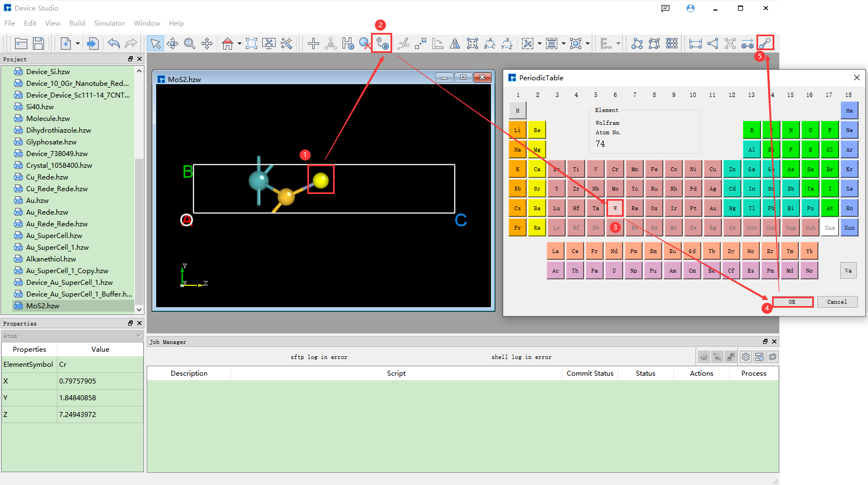Click the Save file icon in toolbar
The height and width of the screenshot is (485, 868).
tap(38, 43)
